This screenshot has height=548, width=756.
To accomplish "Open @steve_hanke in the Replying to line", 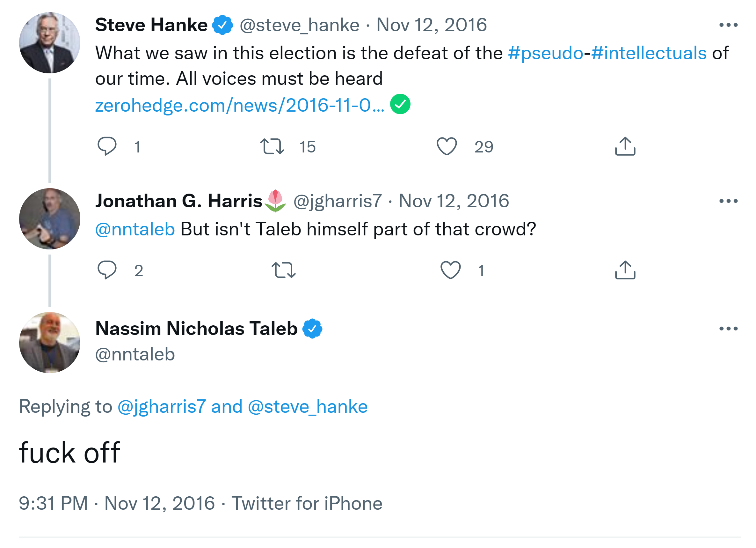I will pyautogui.click(x=307, y=407).
